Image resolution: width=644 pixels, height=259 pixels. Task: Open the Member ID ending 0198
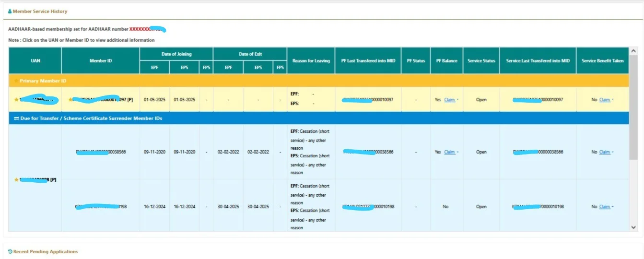pos(101,207)
